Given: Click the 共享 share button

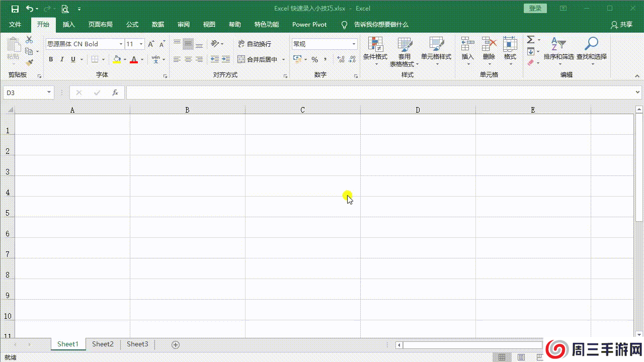Looking at the screenshot, I should pos(622,25).
